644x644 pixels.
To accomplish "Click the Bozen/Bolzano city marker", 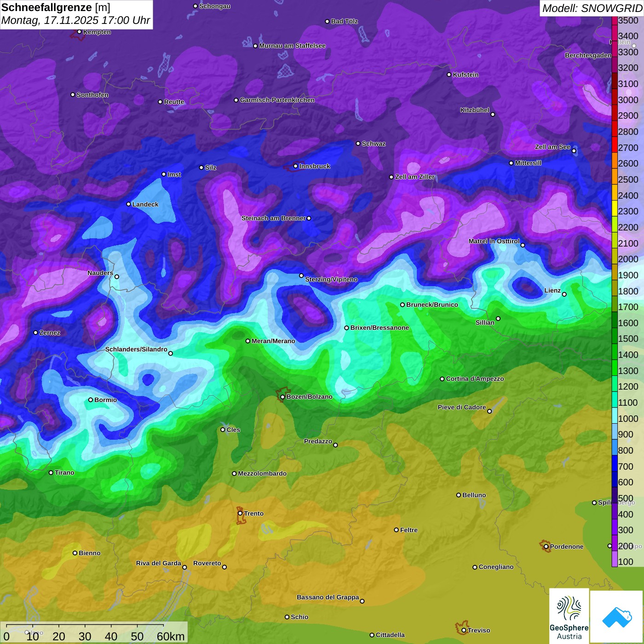I will (283, 397).
